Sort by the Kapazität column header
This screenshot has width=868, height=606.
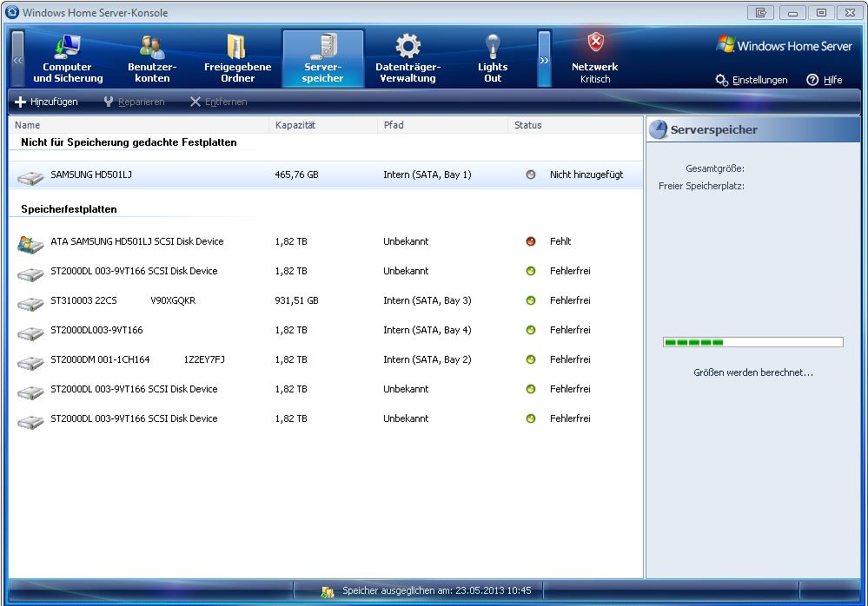[322, 125]
